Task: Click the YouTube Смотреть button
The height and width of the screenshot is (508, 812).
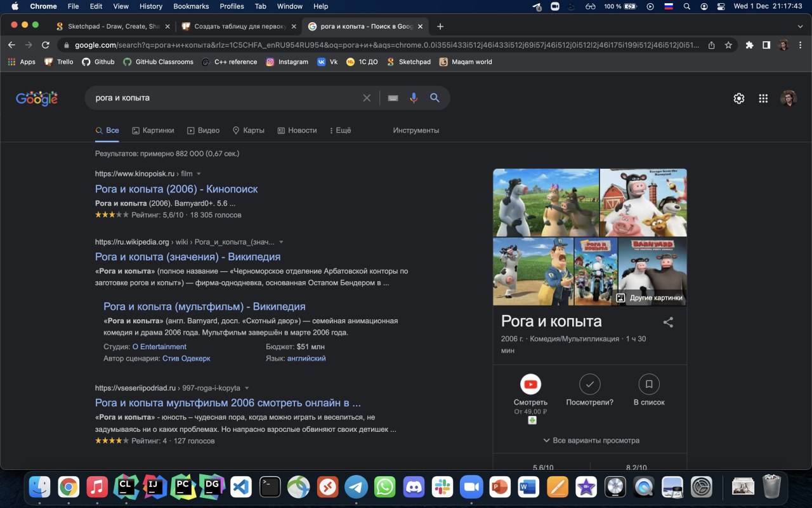Action: point(530,384)
